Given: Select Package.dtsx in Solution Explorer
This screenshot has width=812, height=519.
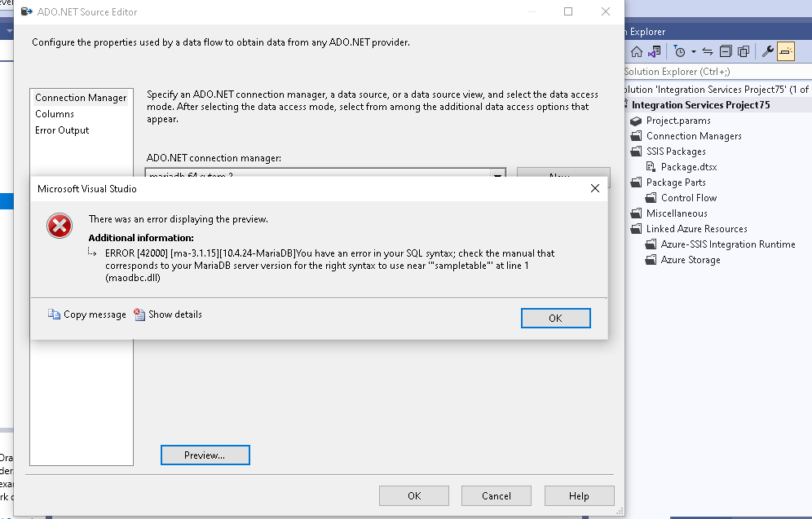Looking at the screenshot, I should click(x=688, y=167).
